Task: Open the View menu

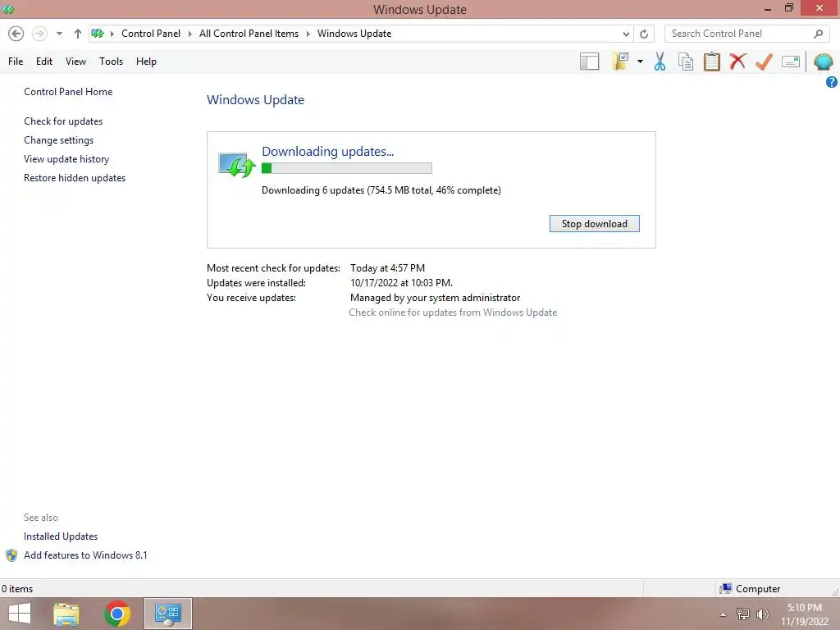Action: coord(75,62)
